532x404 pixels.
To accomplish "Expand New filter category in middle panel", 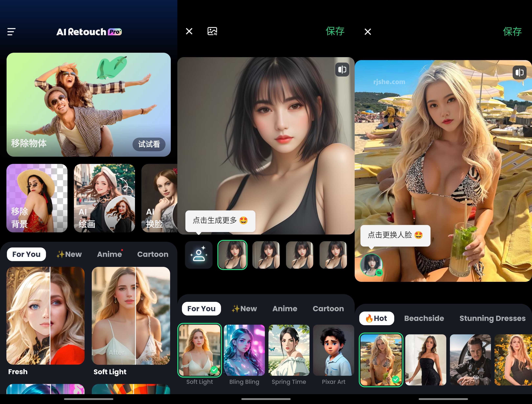I will click(x=245, y=309).
